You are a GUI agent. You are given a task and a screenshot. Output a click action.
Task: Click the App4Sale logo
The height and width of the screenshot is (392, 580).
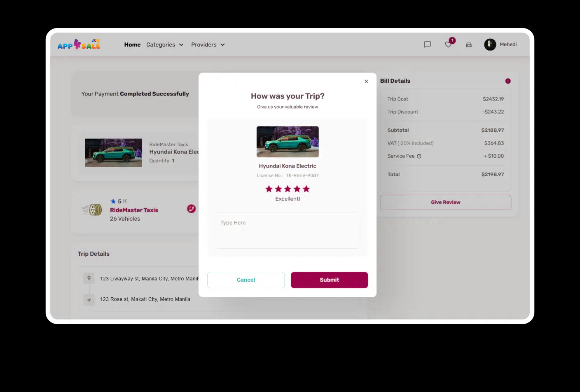pos(79,44)
